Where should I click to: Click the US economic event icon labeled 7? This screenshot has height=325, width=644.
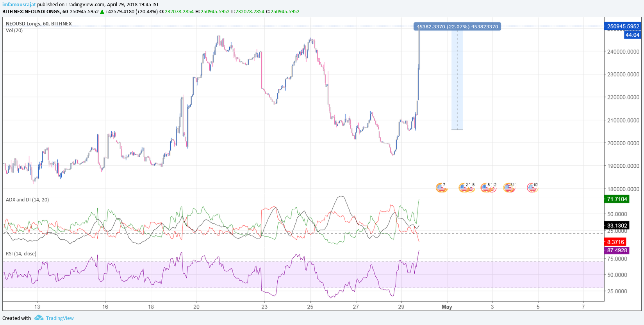pos(441,188)
